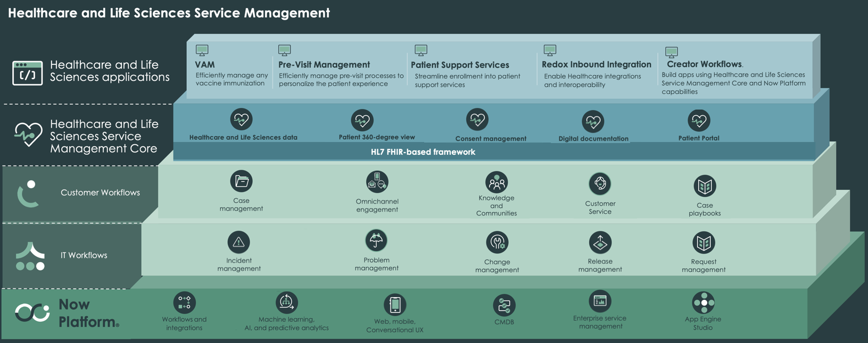Click the Creator Workflows description text
Screen dimensions: 868x343
click(x=733, y=83)
